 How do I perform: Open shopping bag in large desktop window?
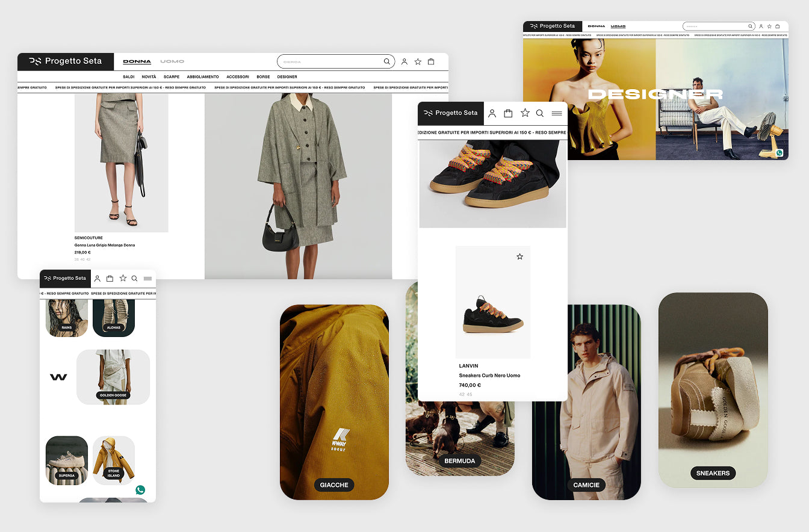tap(431, 61)
